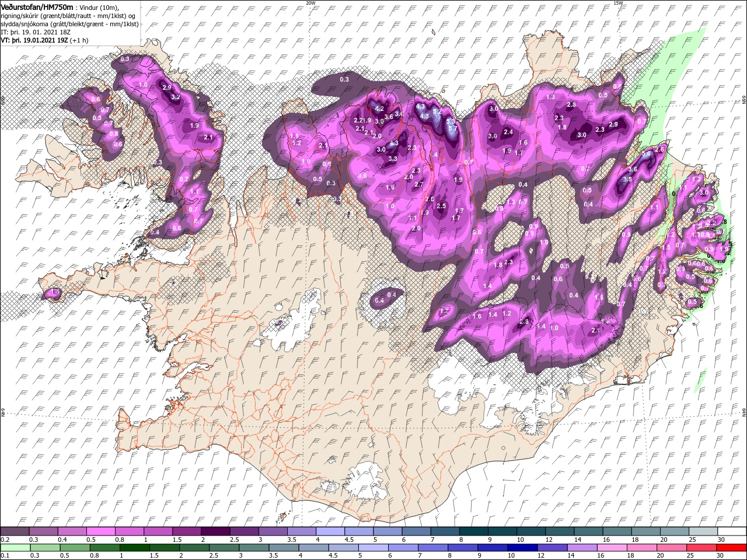The image size is (747, 560).
Task: Click the '0.2' label starting the top legend row
Action: pyautogui.click(x=5, y=540)
